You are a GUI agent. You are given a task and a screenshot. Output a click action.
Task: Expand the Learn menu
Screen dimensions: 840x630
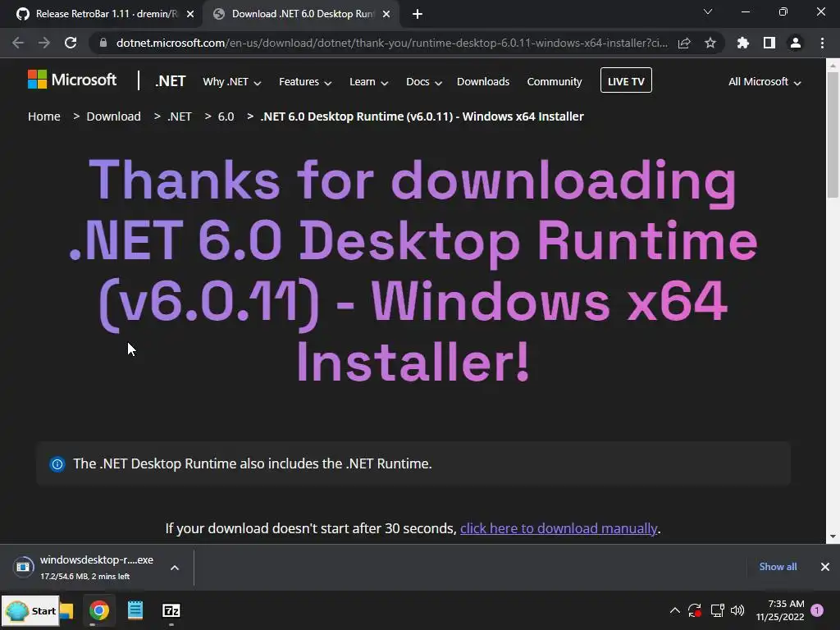point(368,82)
